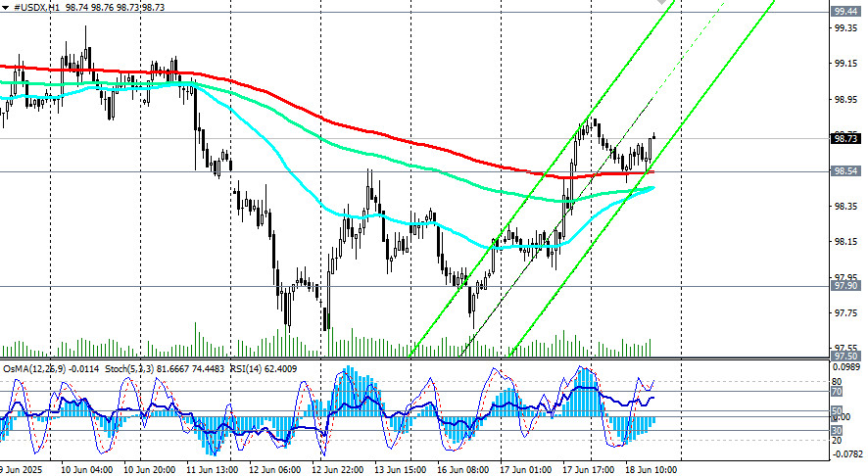The image size is (868, 476).
Task: Click the RSI(14) 62.4009 indicator label
Action: pyautogui.click(x=264, y=368)
